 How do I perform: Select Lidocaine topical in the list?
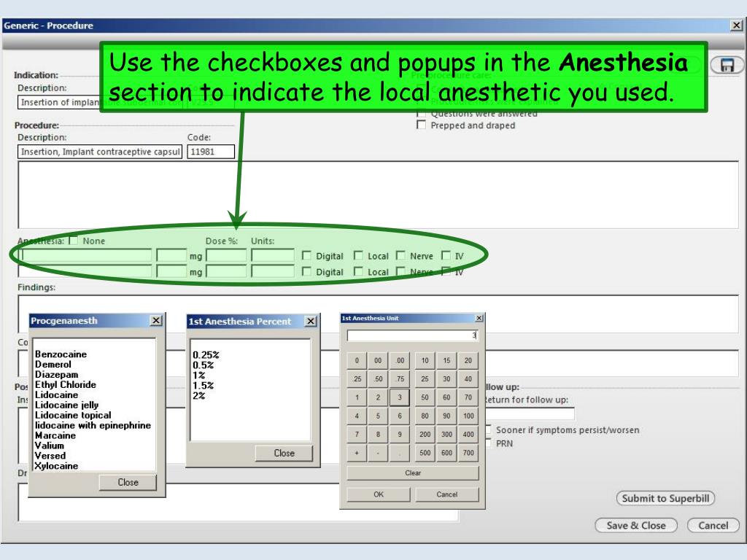(x=73, y=415)
